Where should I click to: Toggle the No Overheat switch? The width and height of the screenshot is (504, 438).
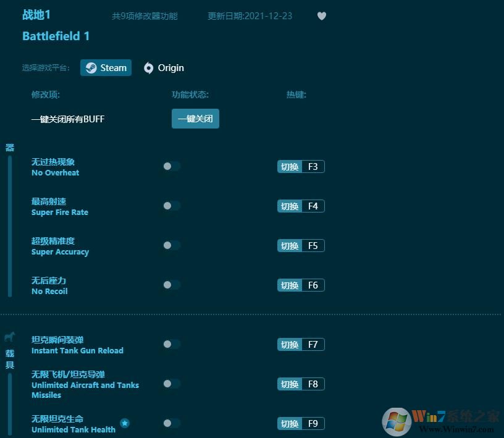click(172, 166)
